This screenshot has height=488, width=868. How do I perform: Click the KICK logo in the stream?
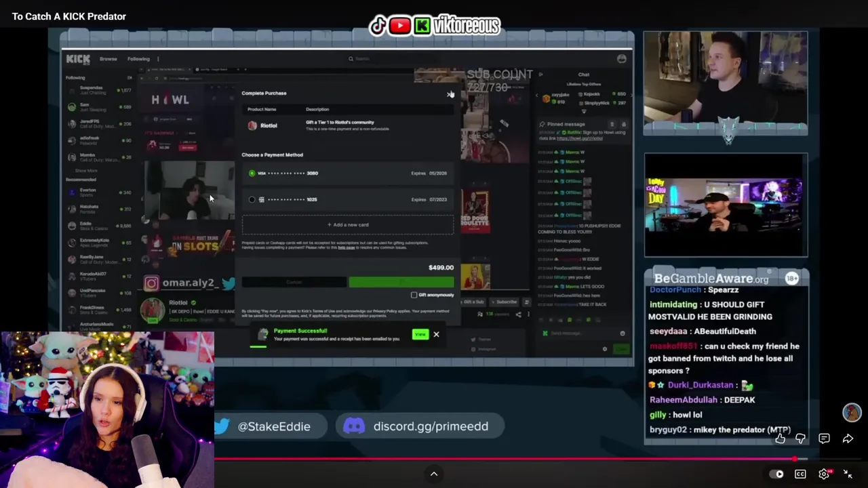coord(78,59)
